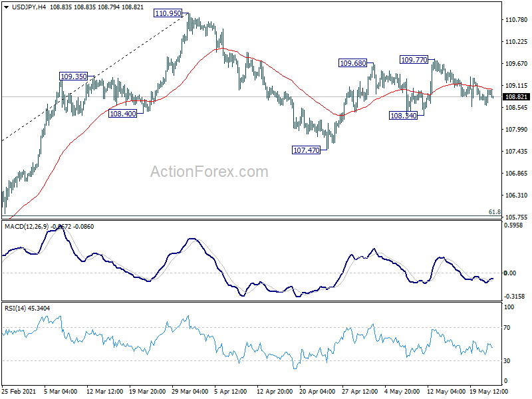The height and width of the screenshot is (399, 532).
Task: Click the 20 Apr 04:00 time label
Action: (x=317, y=392)
